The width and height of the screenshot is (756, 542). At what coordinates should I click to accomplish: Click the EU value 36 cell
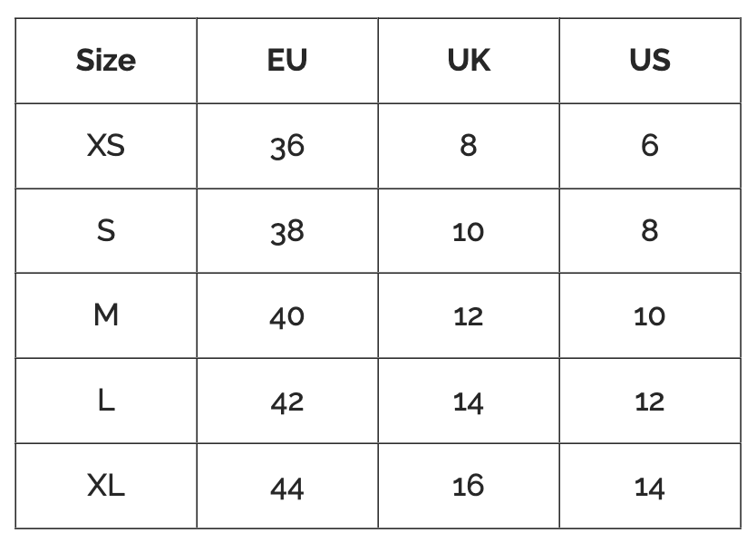click(287, 146)
